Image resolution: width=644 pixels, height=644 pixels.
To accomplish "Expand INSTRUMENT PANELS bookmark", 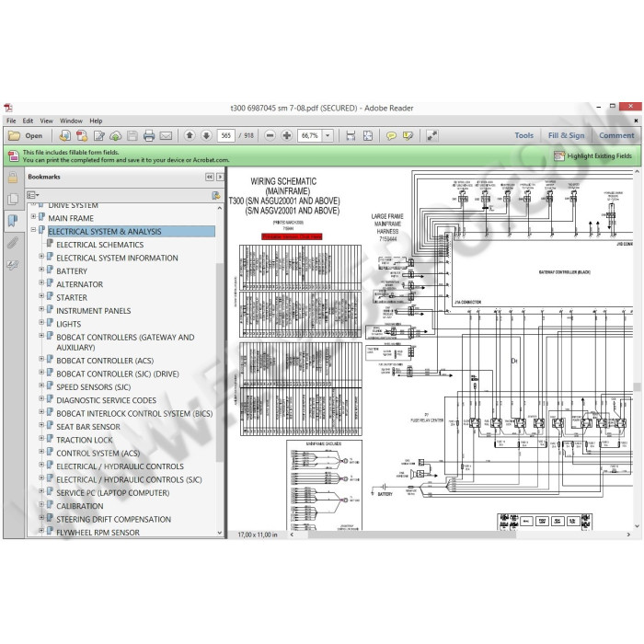I will 41,308.
